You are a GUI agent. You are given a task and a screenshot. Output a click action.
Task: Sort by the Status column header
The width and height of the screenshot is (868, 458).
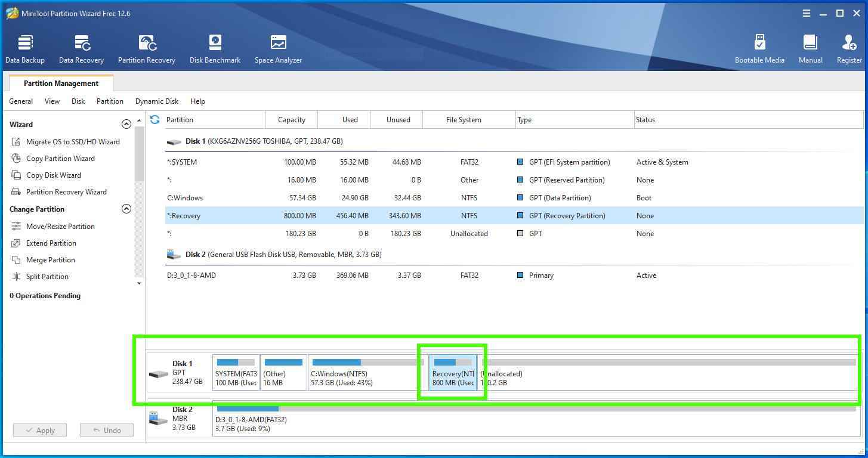tap(748, 119)
